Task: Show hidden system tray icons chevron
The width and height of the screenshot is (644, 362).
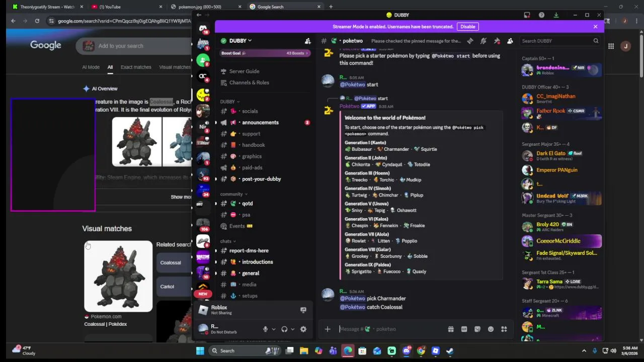Action: coord(584,351)
